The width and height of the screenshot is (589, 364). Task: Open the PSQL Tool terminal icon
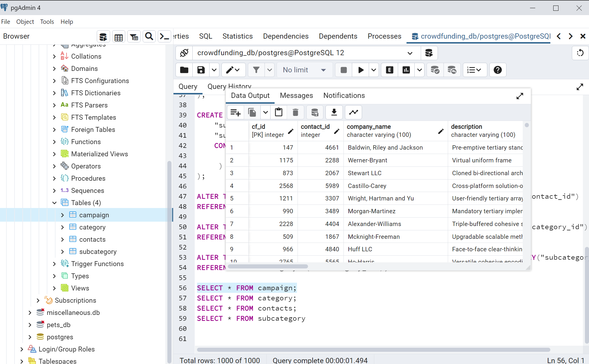[x=164, y=37]
